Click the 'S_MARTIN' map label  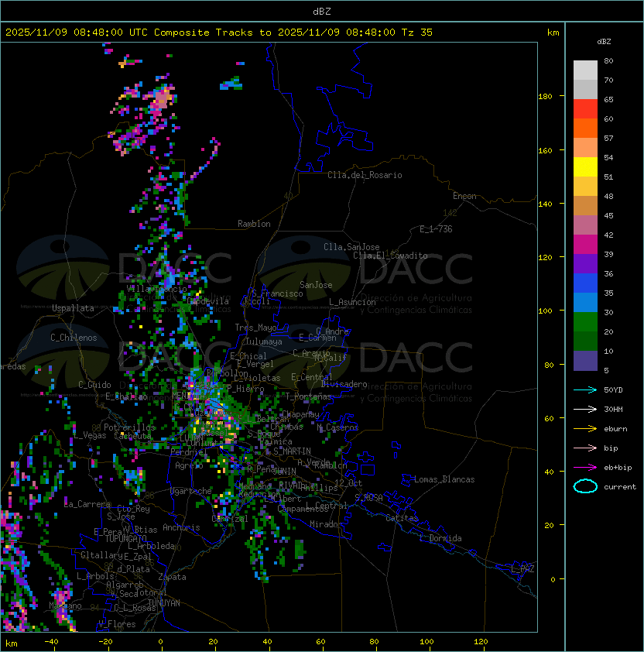pos(292,451)
